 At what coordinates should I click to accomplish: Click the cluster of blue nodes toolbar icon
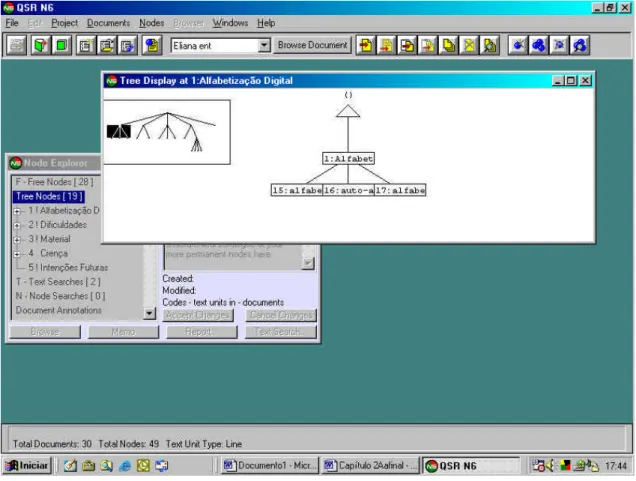pos(539,45)
